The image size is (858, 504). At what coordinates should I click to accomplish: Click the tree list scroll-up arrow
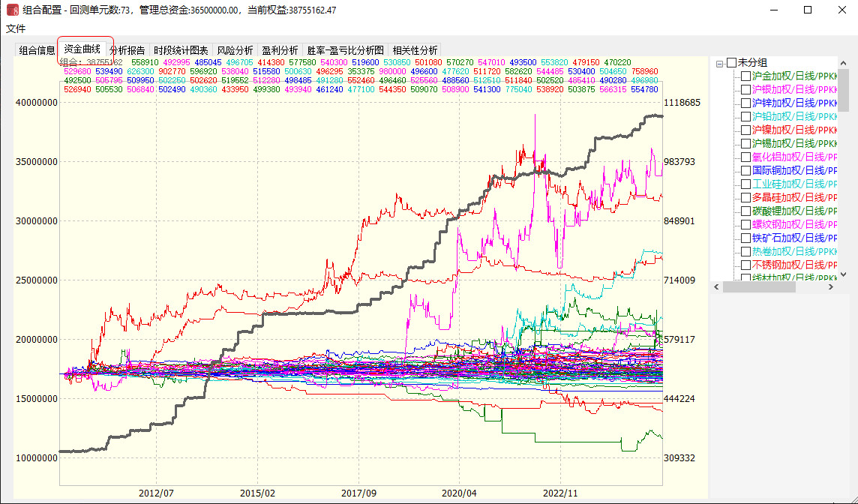843,62
